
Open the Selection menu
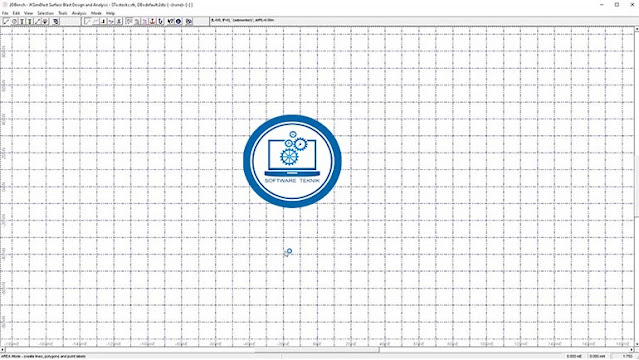45,13
